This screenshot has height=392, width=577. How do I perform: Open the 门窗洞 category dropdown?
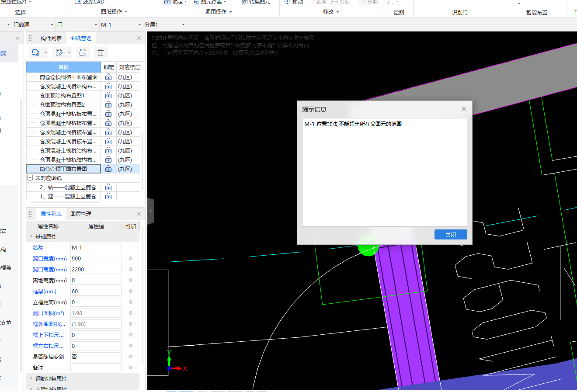(52, 25)
